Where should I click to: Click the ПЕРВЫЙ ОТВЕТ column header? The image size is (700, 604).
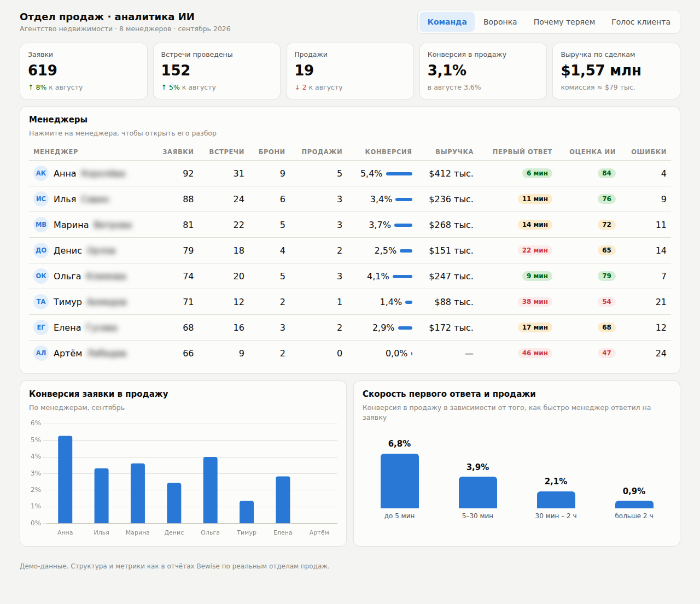point(522,152)
